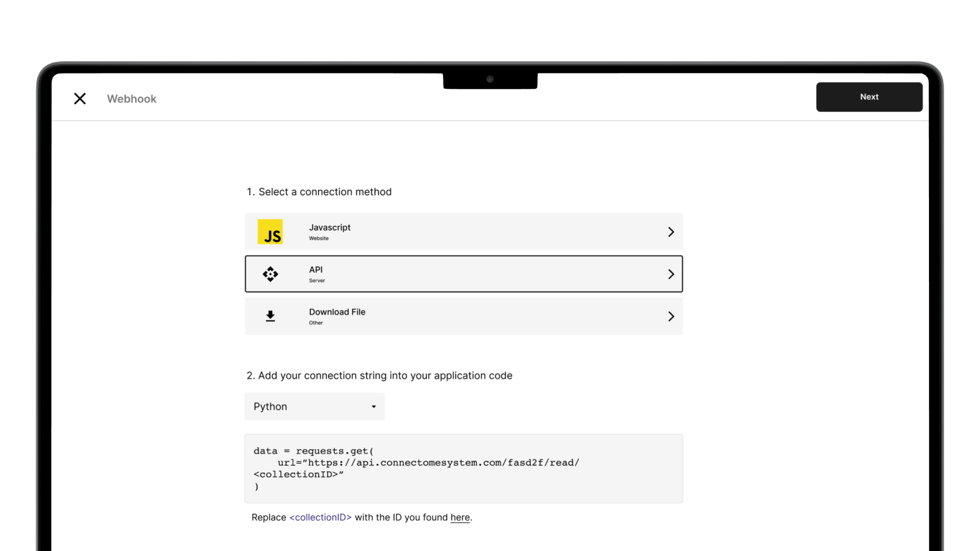
Task: Click the highlighted collectionID text
Action: click(x=320, y=517)
